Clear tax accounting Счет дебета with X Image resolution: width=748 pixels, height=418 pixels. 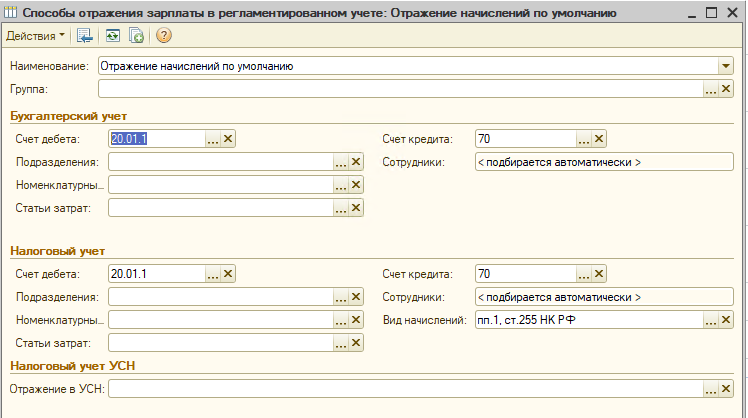[228, 274]
